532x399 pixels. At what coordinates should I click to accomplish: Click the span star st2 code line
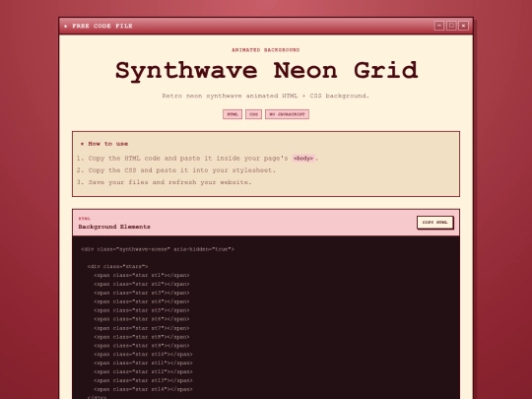coord(142,284)
